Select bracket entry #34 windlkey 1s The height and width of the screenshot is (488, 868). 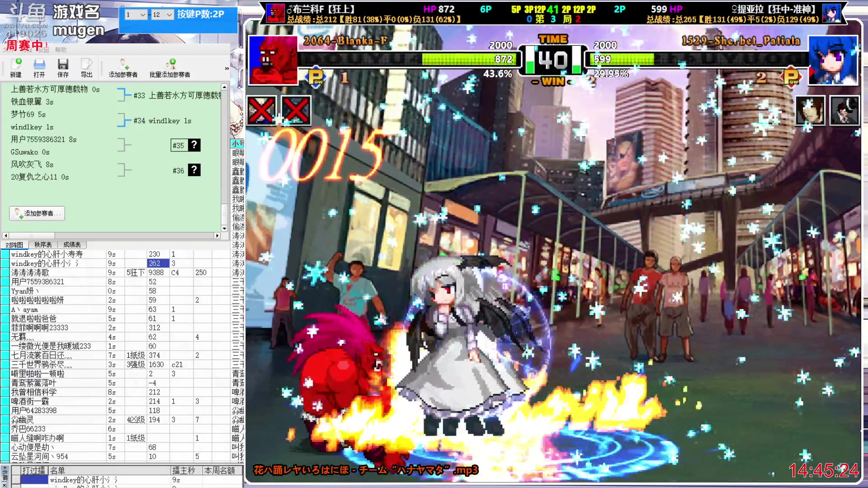(162, 121)
